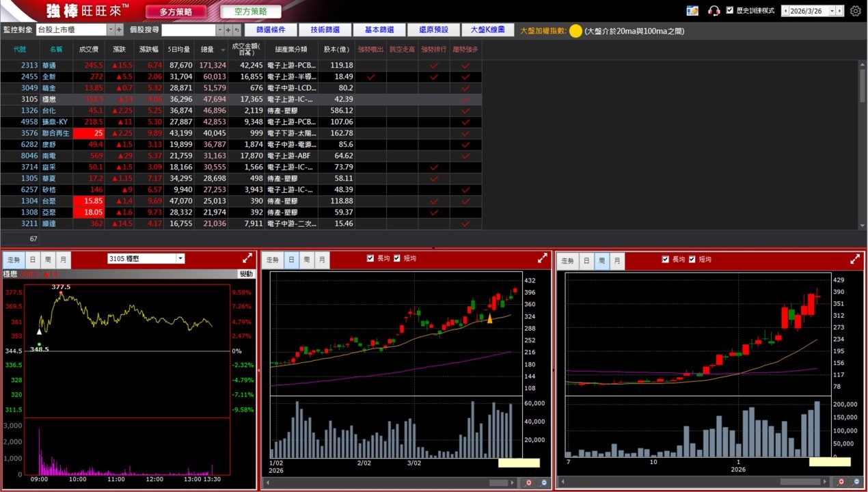Toggle the 歷史訓練模式 checkbox
Screen dimensions: 868x492
(730, 11)
